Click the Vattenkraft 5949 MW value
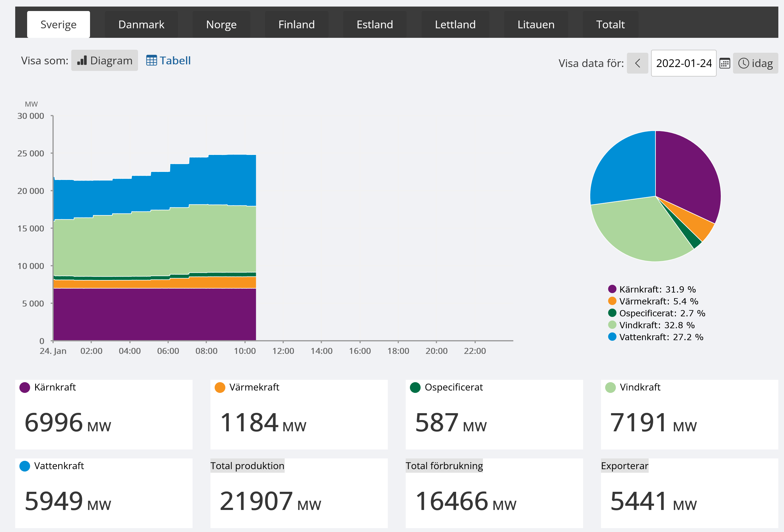Screen dimensions: 784x532 pos(68,501)
